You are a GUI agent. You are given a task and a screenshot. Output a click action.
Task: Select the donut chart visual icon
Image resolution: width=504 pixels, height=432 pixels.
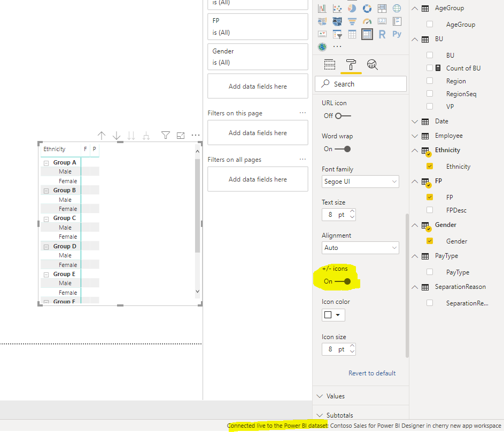click(367, 9)
